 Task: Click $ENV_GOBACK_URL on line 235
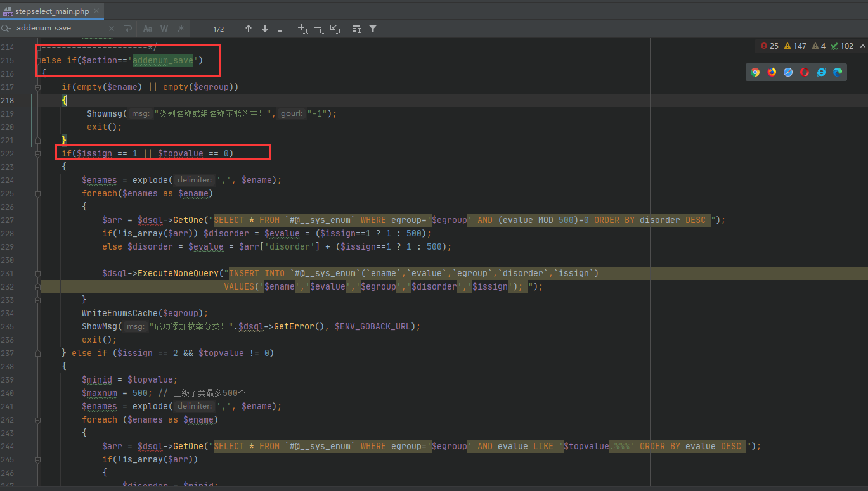point(373,326)
